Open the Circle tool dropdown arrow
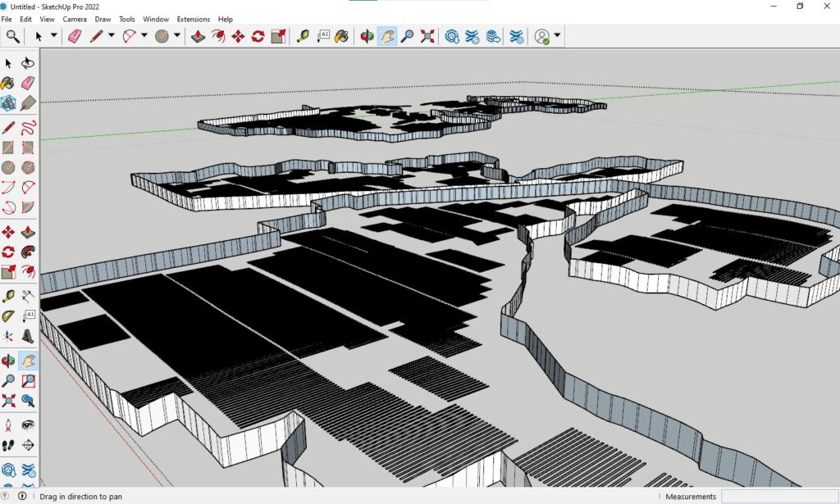 click(x=175, y=35)
